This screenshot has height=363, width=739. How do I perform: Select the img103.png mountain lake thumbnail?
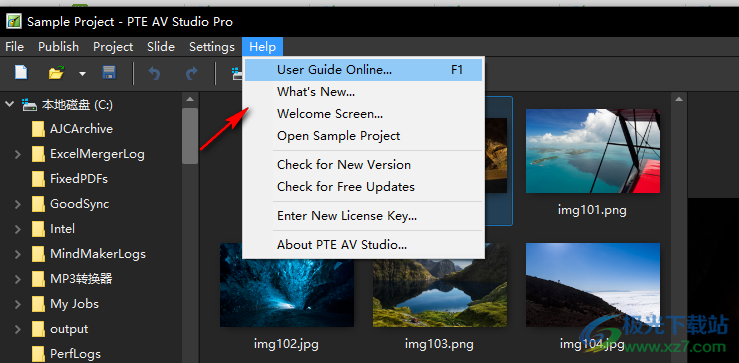tap(440, 285)
